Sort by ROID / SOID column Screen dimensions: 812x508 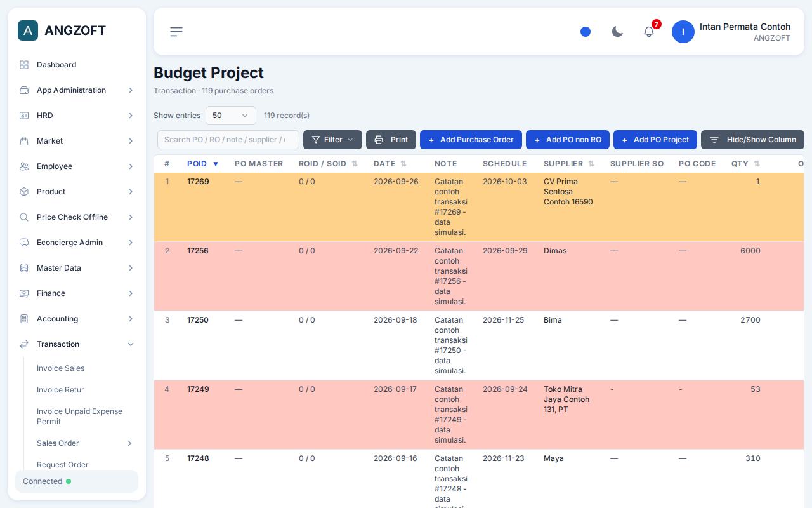328,164
